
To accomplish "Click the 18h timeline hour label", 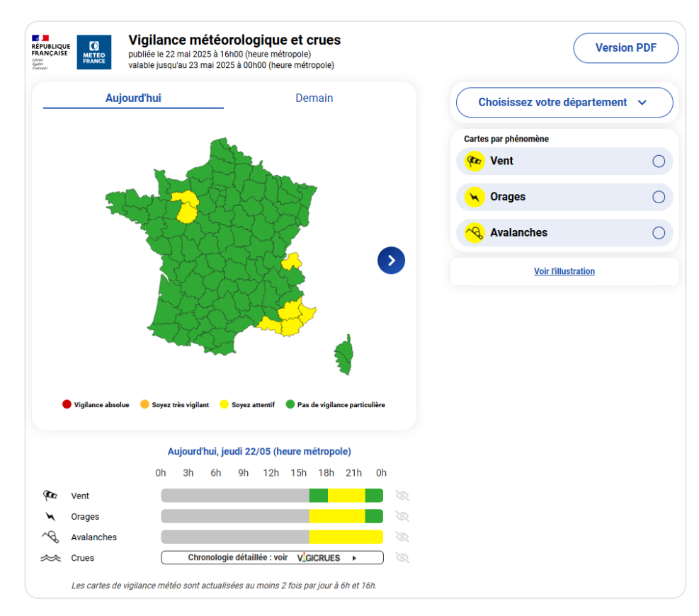I will click(x=326, y=473).
